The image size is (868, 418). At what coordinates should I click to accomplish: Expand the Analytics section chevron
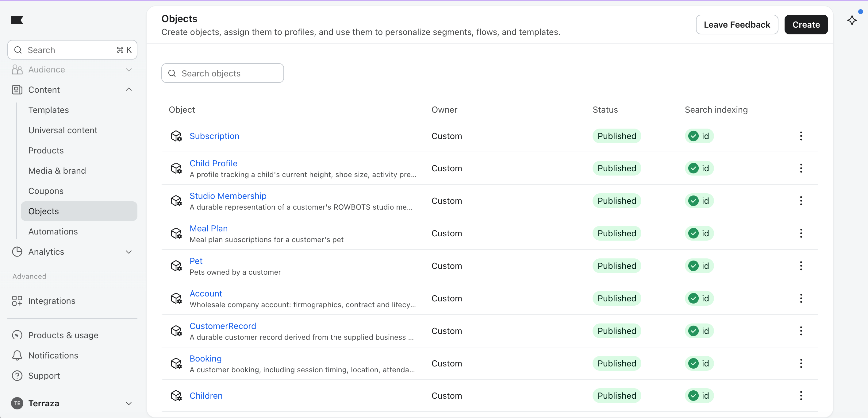coord(129,252)
